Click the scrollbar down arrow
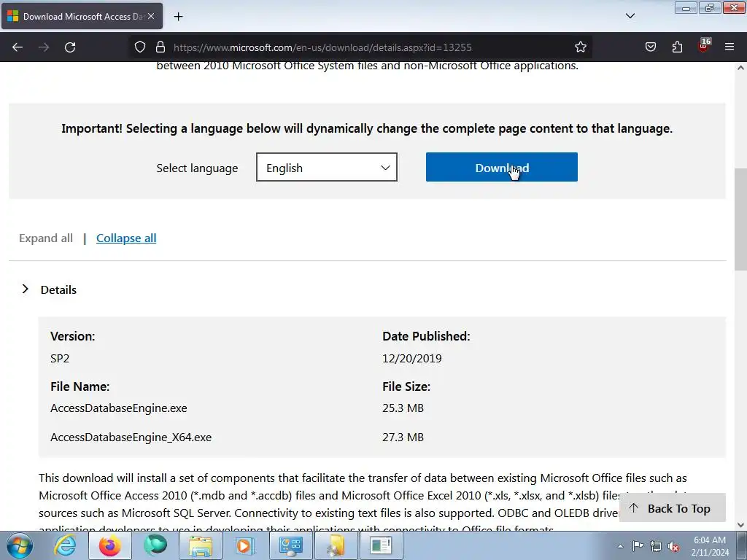 click(740, 525)
